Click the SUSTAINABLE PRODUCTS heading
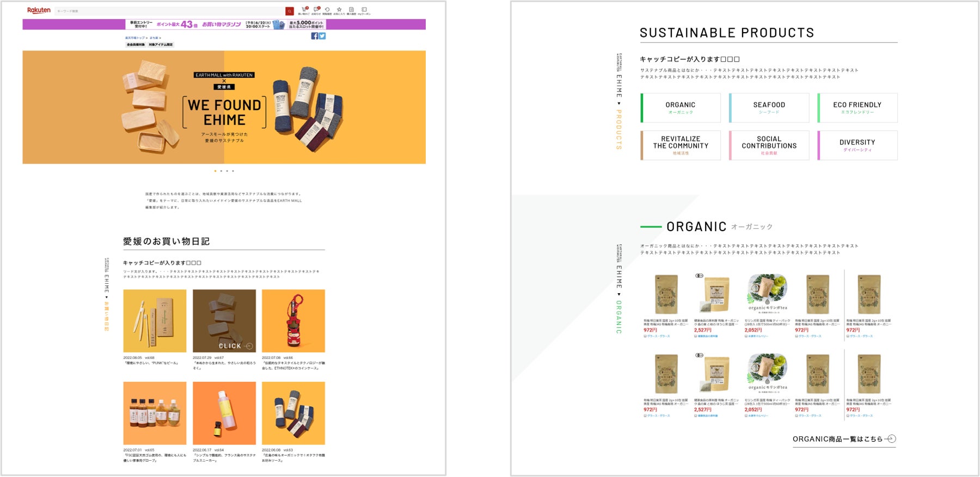The image size is (980, 477). (x=727, y=33)
